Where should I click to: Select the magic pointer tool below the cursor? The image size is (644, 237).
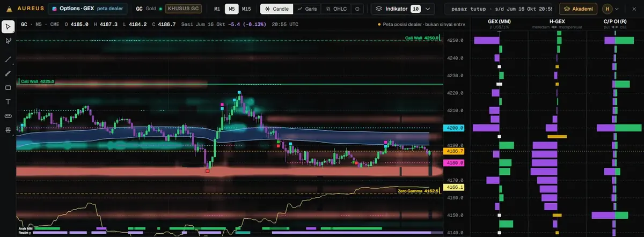click(8, 41)
